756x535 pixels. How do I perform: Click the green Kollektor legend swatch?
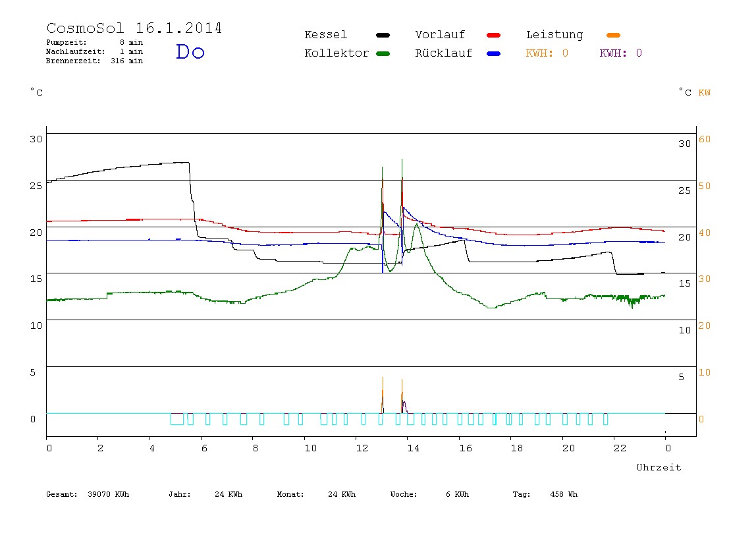[x=383, y=53]
